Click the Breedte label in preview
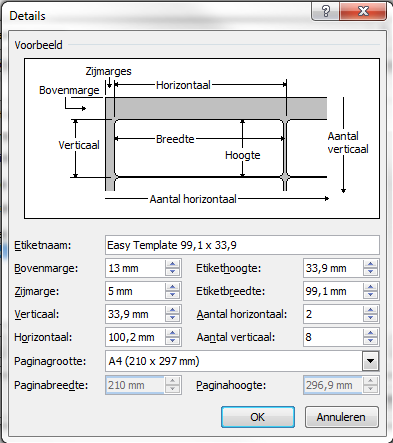393x443 pixels. pyautogui.click(x=175, y=139)
